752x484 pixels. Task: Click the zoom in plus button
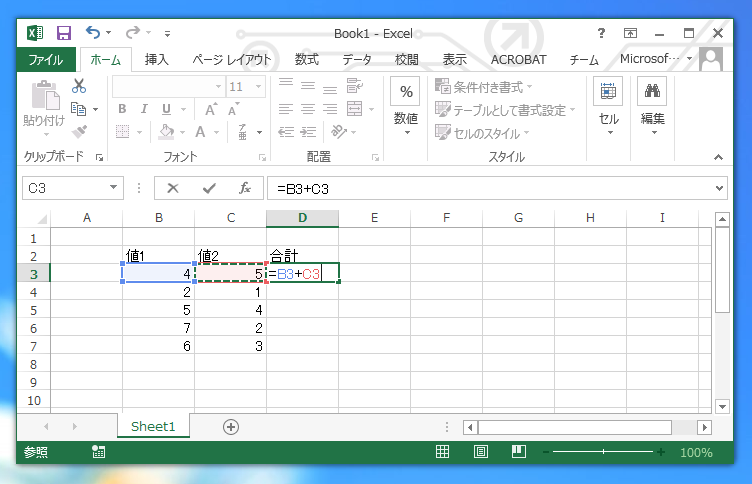[661, 451]
